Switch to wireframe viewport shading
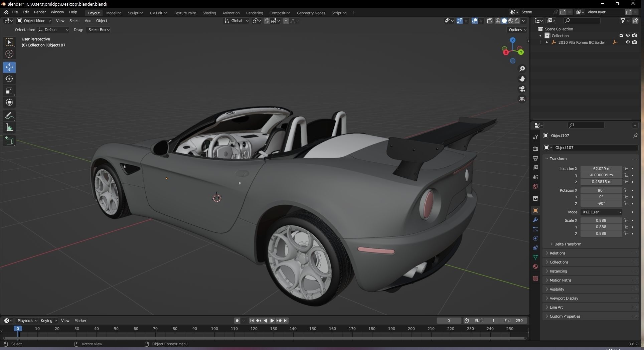Image resolution: width=644 pixels, height=350 pixels. click(x=498, y=21)
